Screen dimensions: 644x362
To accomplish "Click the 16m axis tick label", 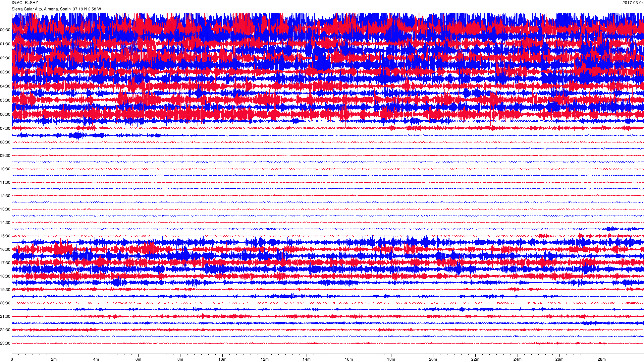I will click(x=349, y=359).
